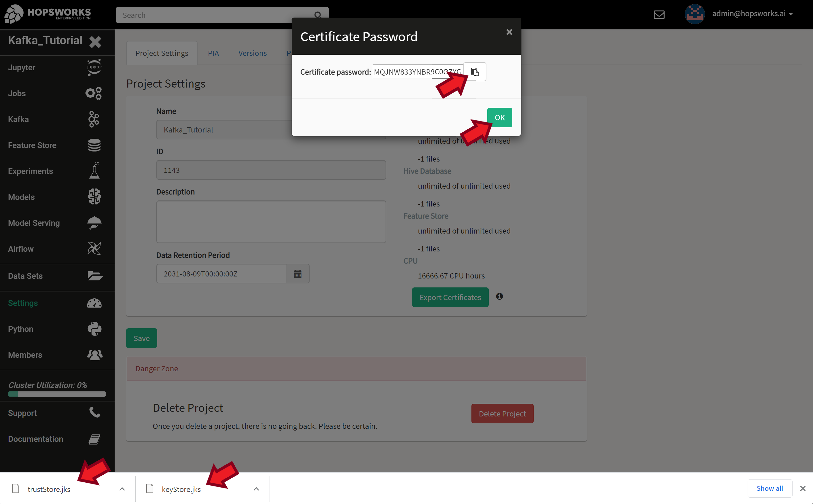Viewport: 813px width, 504px height.
Task: Collapse the keyStore.jks download entry
Action: click(x=256, y=489)
